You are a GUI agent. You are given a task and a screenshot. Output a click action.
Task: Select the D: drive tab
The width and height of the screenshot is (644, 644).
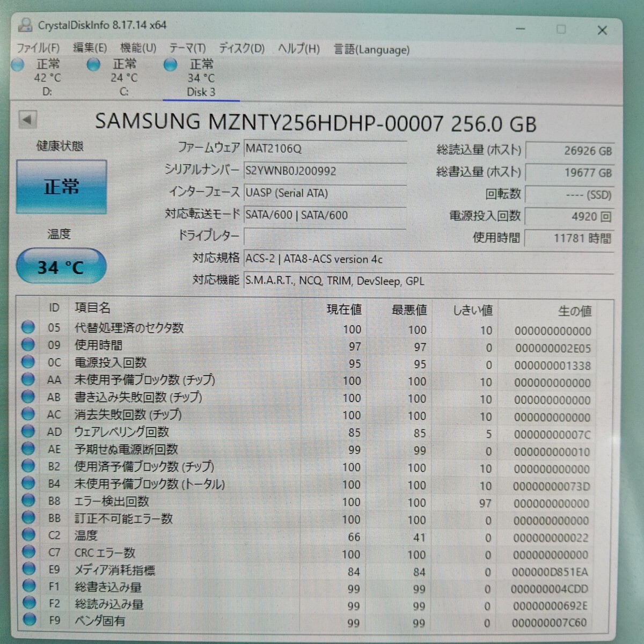[x=47, y=78]
